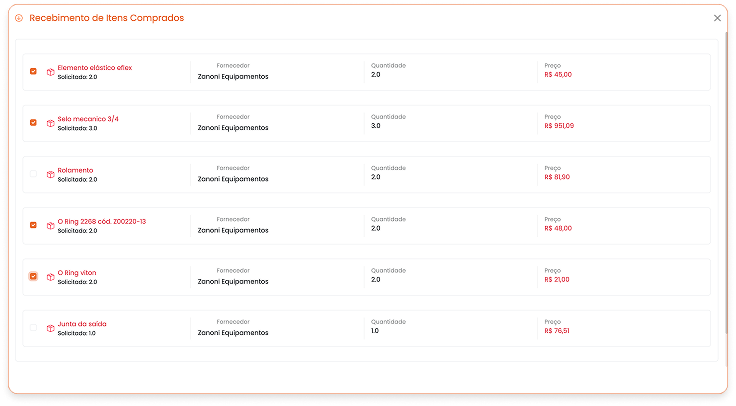Click the package icon for O Ring 2268
The width and height of the screenshot is (736, 406).
pos(50,225)
